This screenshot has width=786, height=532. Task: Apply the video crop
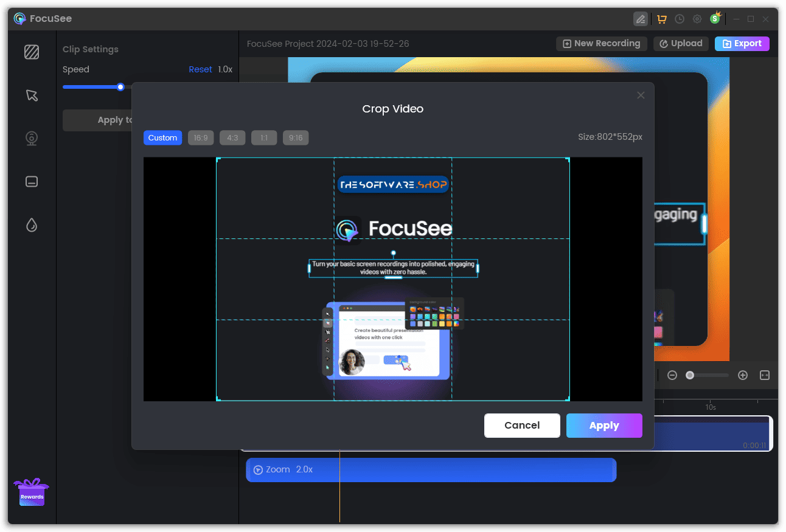pyautogui.click(x=604, y=426)
